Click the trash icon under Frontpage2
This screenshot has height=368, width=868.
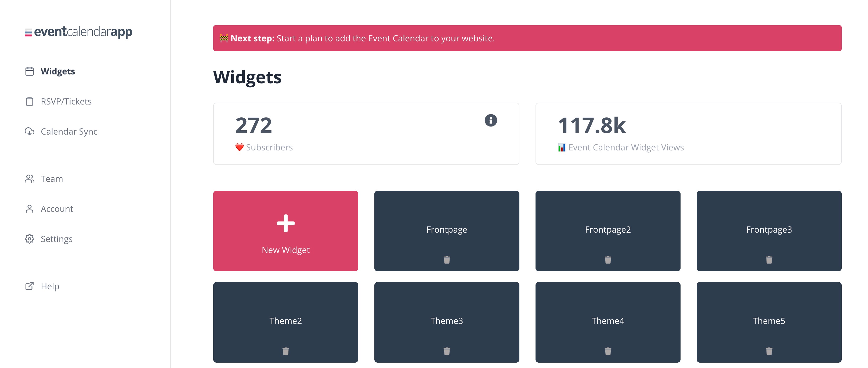tap(608, 260)
